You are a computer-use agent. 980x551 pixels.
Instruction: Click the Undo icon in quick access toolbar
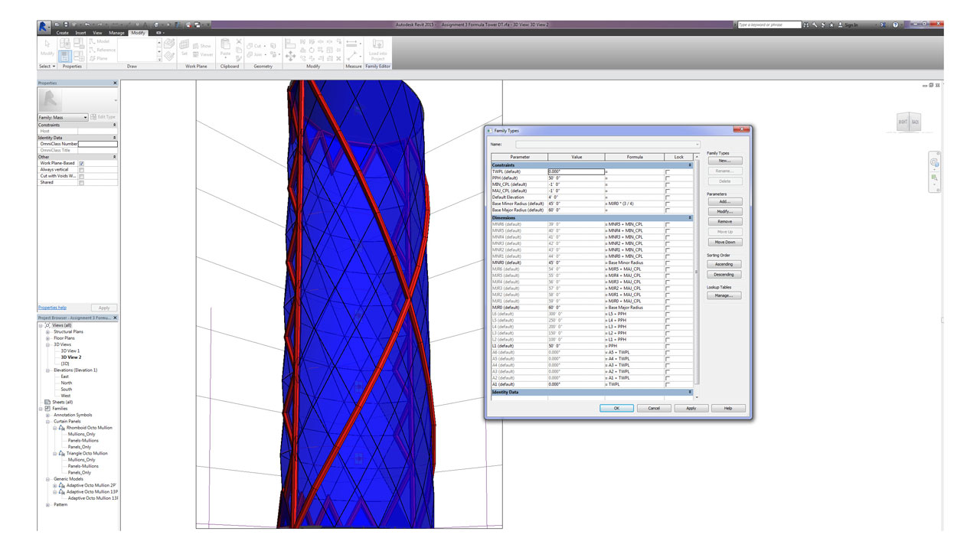(88, 25)
